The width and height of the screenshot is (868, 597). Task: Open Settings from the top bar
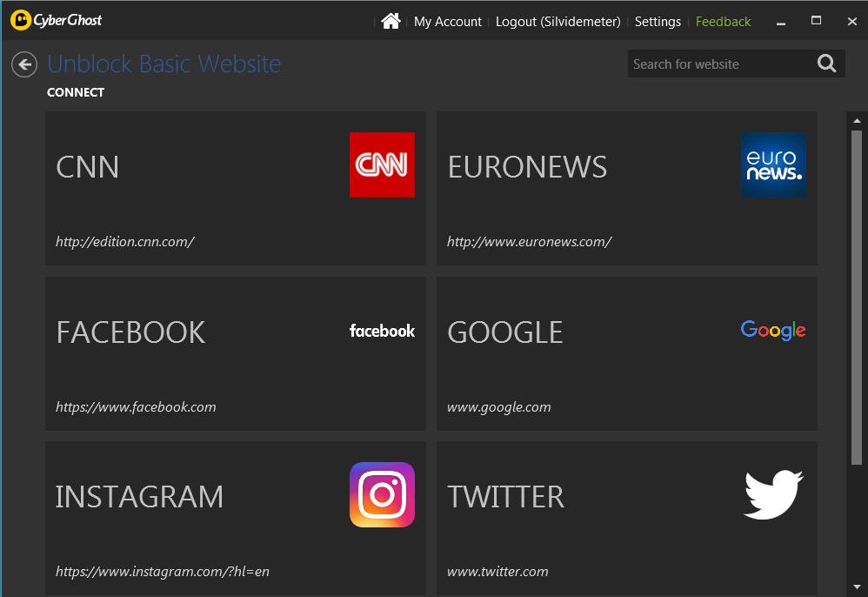[658, 21]
